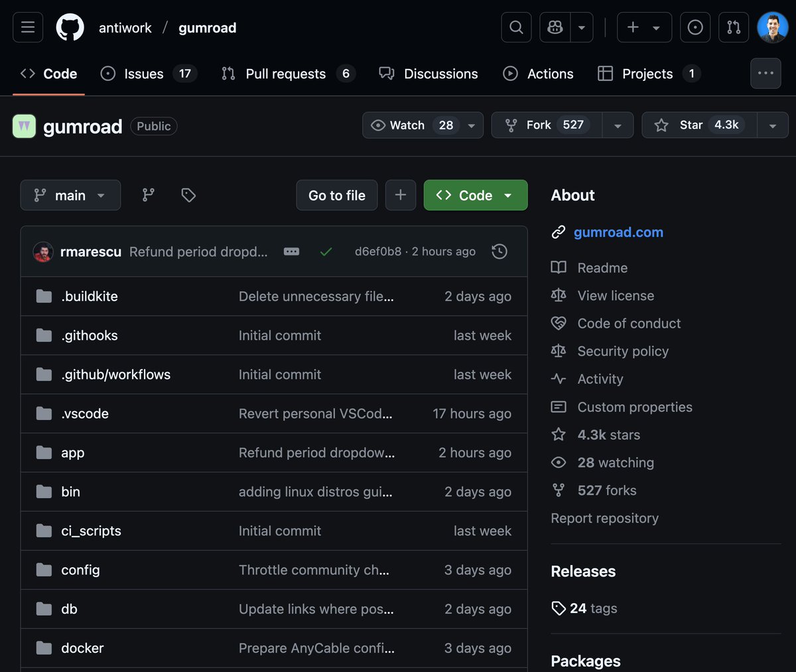This screenshot has height=672, width=796.
Task: View the green check status of commit
Action: (x=326, y=251)
